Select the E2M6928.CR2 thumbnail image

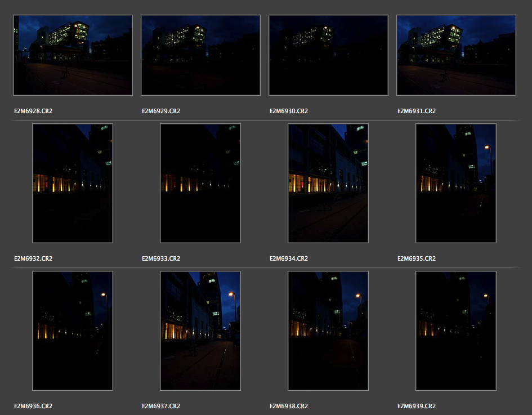click(73, 55)
